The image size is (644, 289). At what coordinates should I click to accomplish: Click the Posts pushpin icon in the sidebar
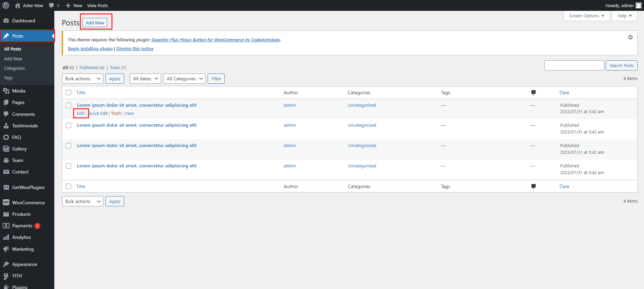(6, 36)
